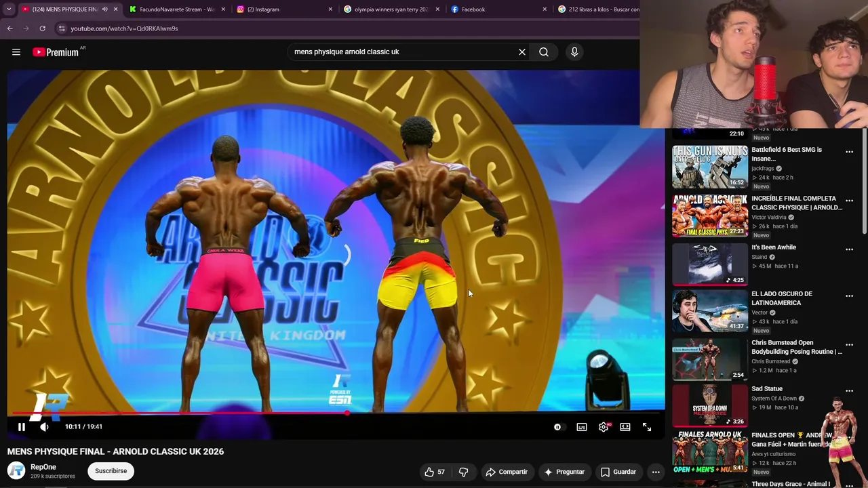This screenshot has width=868, height=488.
Task: Click Victor Valdivia channel name
Action: click(769, 217)
